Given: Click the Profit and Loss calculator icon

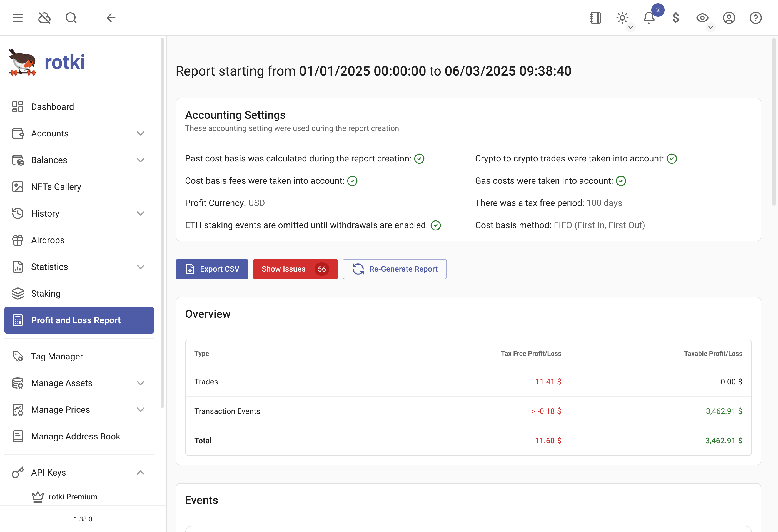Looking at the screenshot, I should click(18, 320).
